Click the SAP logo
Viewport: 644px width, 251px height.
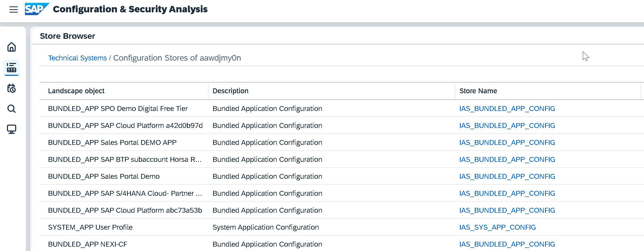(x=37, y=9)
